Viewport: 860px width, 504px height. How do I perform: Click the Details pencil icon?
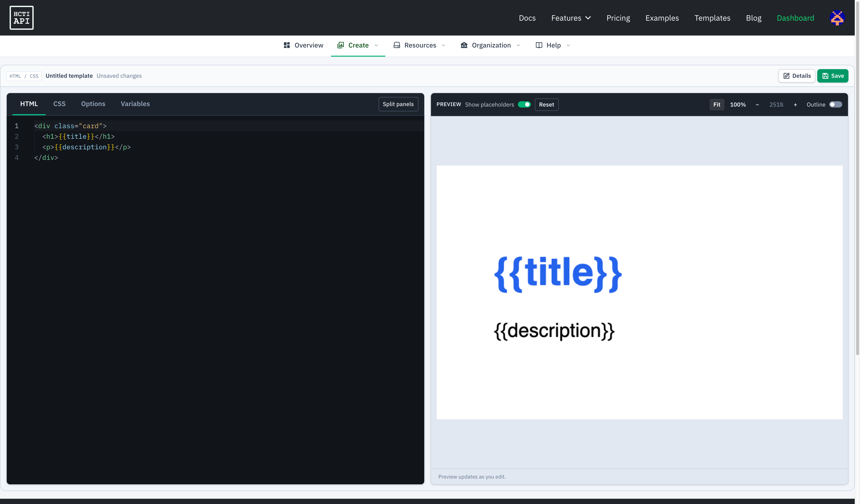point(786,76)
